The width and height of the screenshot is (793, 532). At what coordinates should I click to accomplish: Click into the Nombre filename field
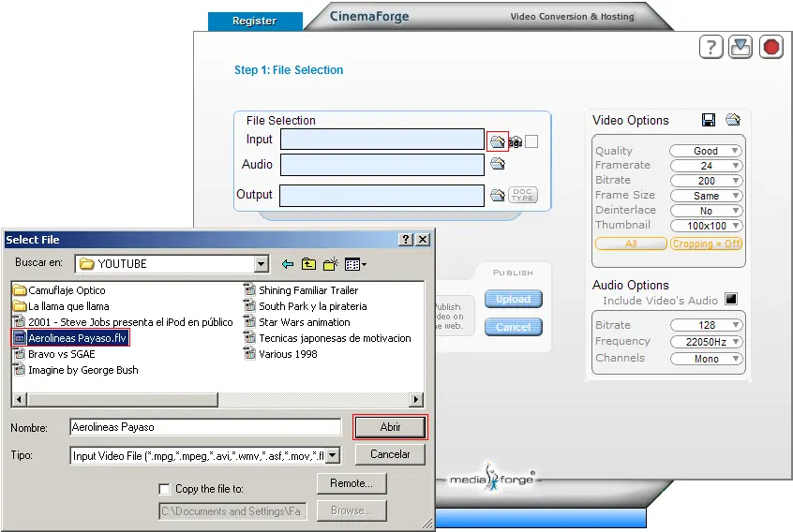pyautogui.click(x=205, y=427)
